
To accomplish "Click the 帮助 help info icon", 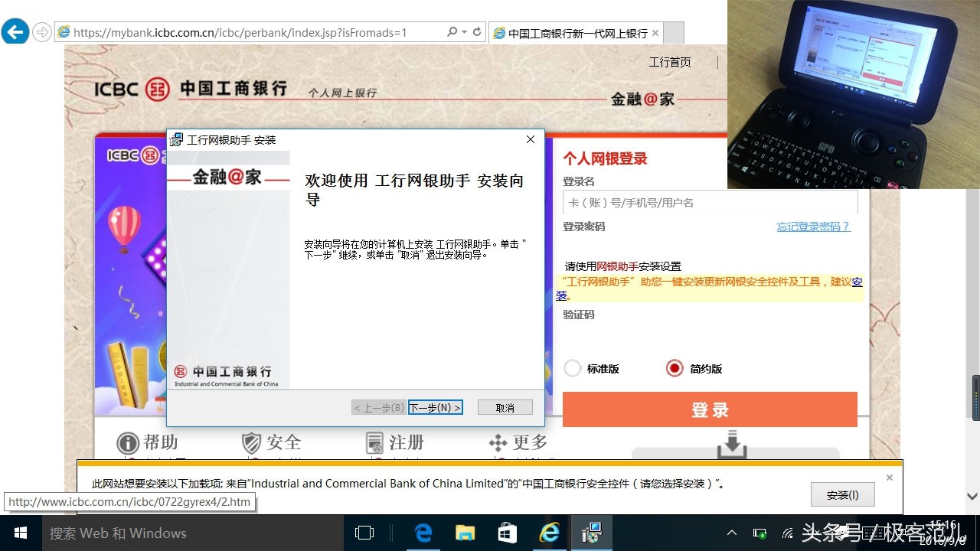I will pyautogui.click(x=127, y=443).
